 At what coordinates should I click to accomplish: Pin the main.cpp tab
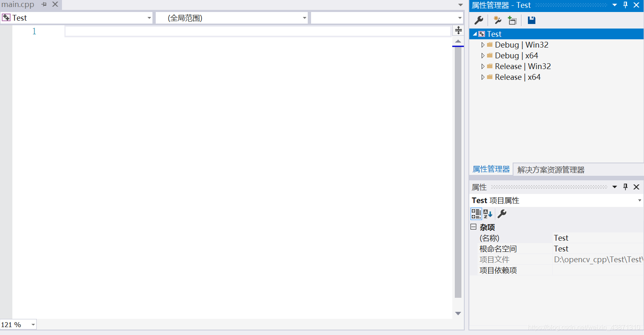tap(44, 5)
